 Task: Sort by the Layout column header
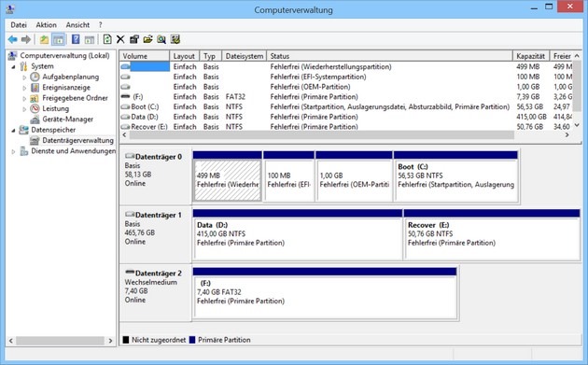coord(184,56)
